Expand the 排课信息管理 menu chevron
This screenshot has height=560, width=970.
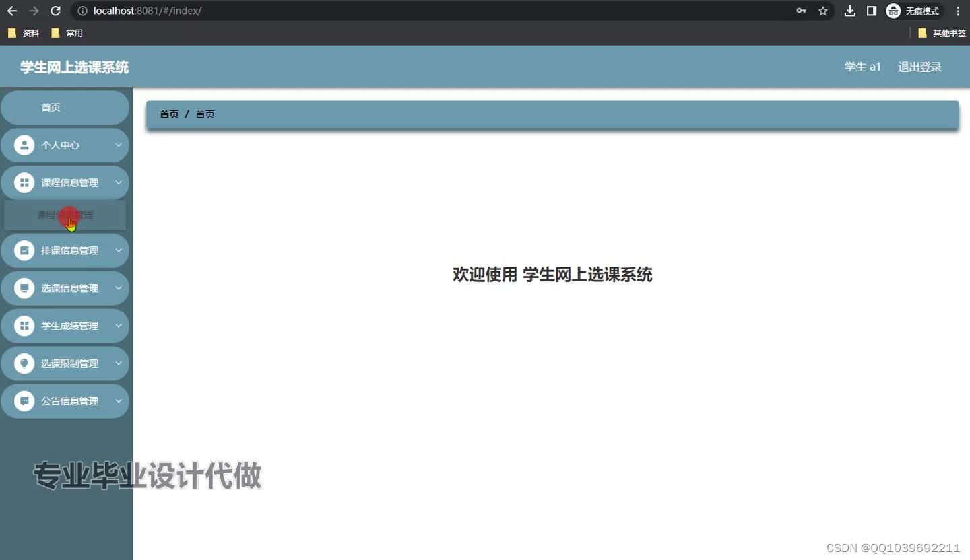coord(119,250)
